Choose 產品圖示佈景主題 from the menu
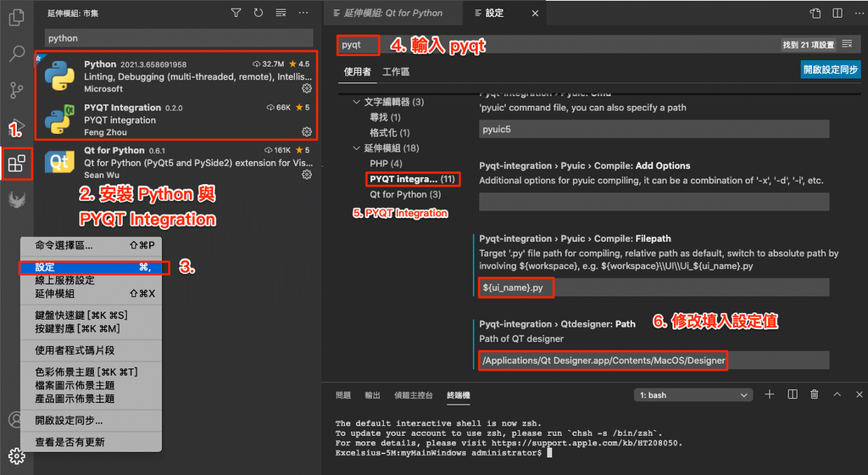Viewport: 868px width, 475px height. [x=92, y=399]
